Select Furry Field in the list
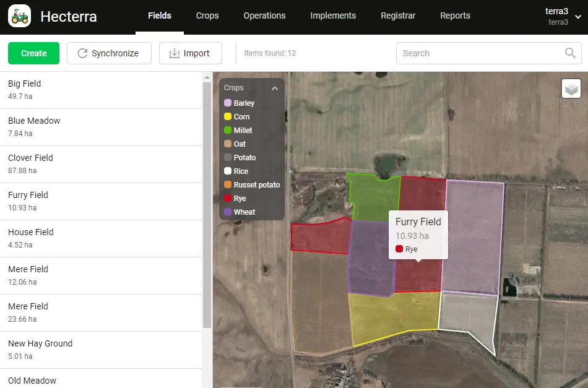The image size is (588, 388). [101, 201]
